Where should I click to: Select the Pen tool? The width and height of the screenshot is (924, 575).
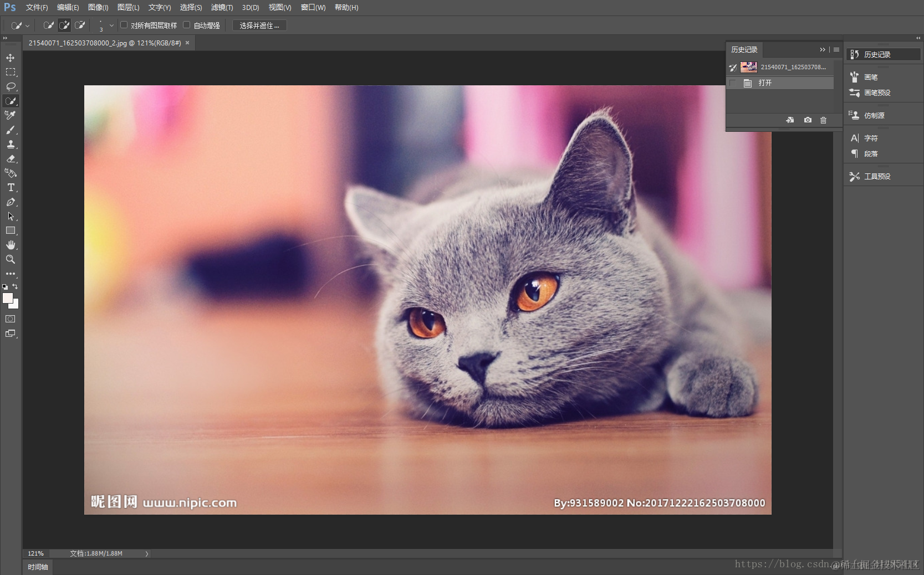[x=11, y=202]
